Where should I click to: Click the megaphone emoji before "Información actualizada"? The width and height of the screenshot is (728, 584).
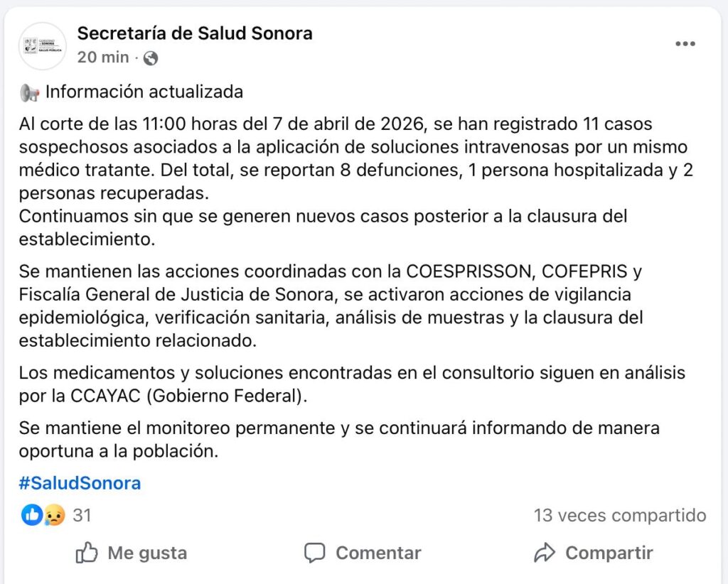[x=29, y=92]
